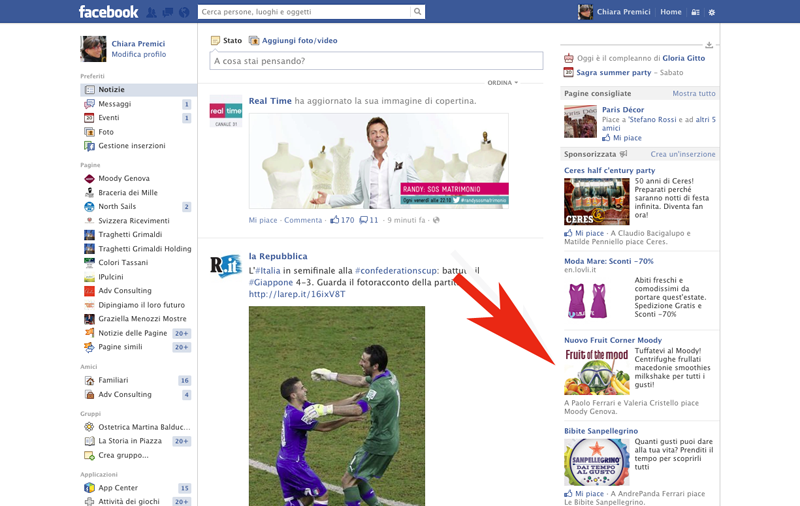Click the facebook logo
The image size is (800, 506).
pyautogui.click(x=108, y=12)
